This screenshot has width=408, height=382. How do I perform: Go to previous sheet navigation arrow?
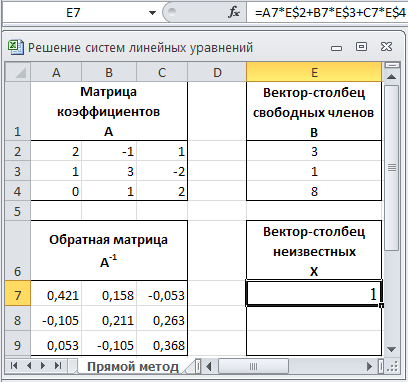[x=29, y=366]
